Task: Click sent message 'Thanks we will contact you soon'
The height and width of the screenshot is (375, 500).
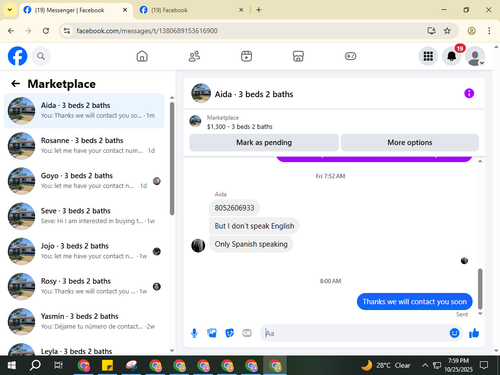Action: click(x=415, y=302)
